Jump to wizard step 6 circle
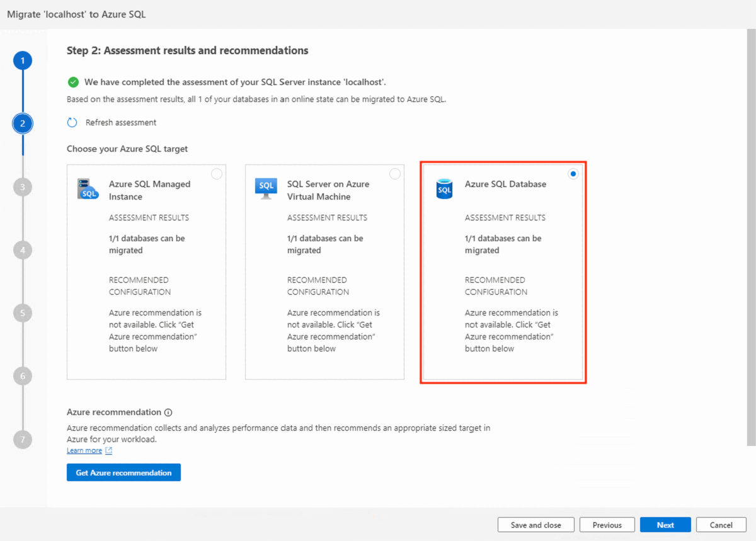 tap(23, 376)
